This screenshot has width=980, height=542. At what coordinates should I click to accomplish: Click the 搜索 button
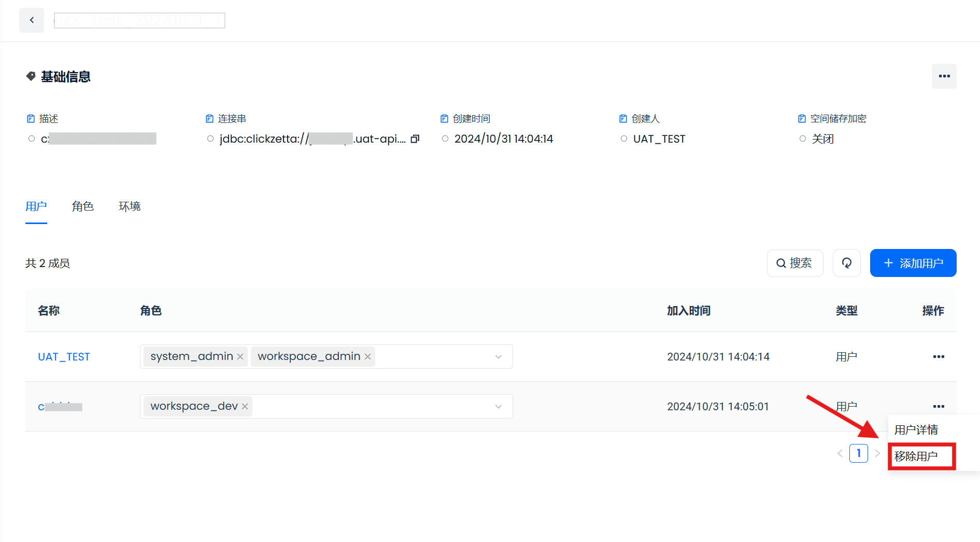(794, 263)
